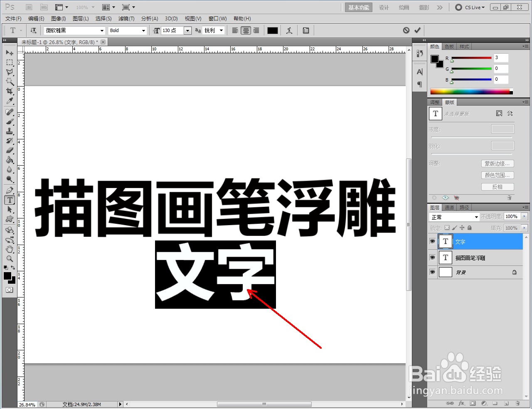Link layers icon in Layers panel
532x409 pixels.
(450, 403)
